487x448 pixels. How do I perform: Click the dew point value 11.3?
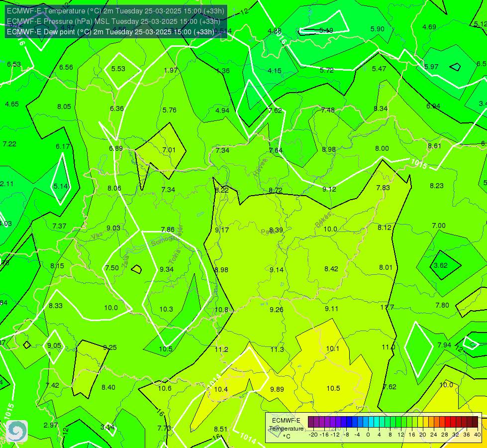pos(277,349)
